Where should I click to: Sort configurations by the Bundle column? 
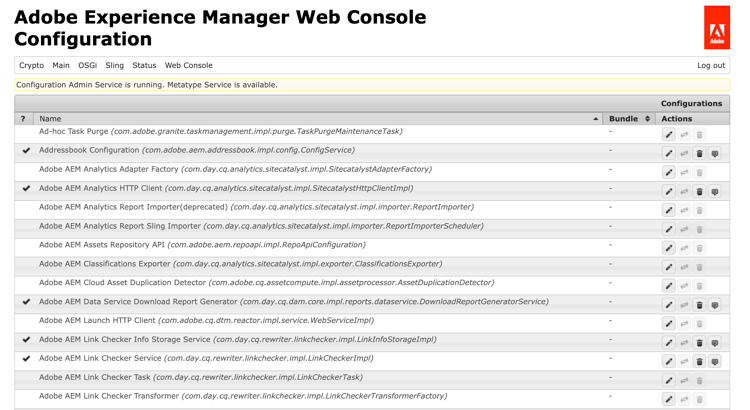(629, 119)
